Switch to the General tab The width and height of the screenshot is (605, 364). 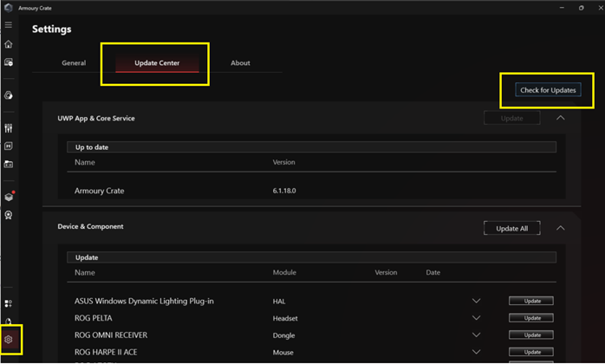click(x=74, y=63)
